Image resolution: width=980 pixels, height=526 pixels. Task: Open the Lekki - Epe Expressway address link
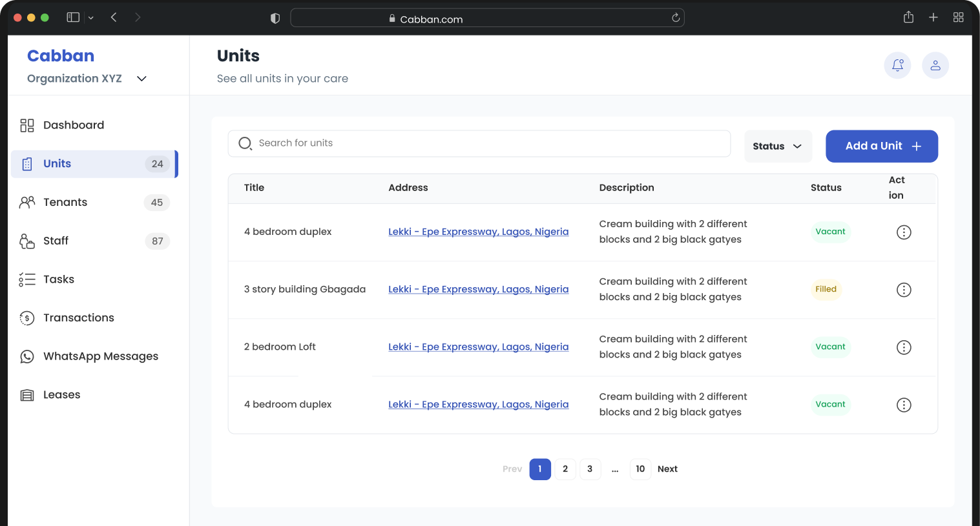(478, 231)
